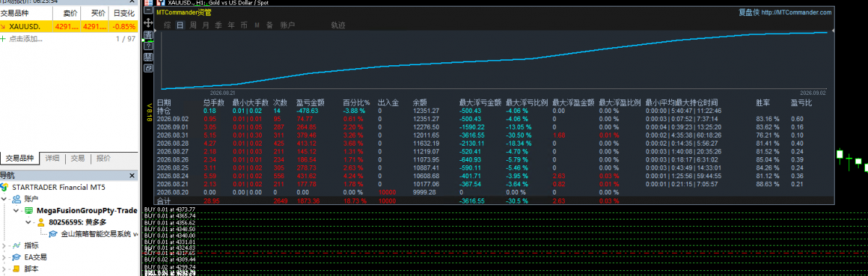Click the -0.85% daily change value

point(123,26)
